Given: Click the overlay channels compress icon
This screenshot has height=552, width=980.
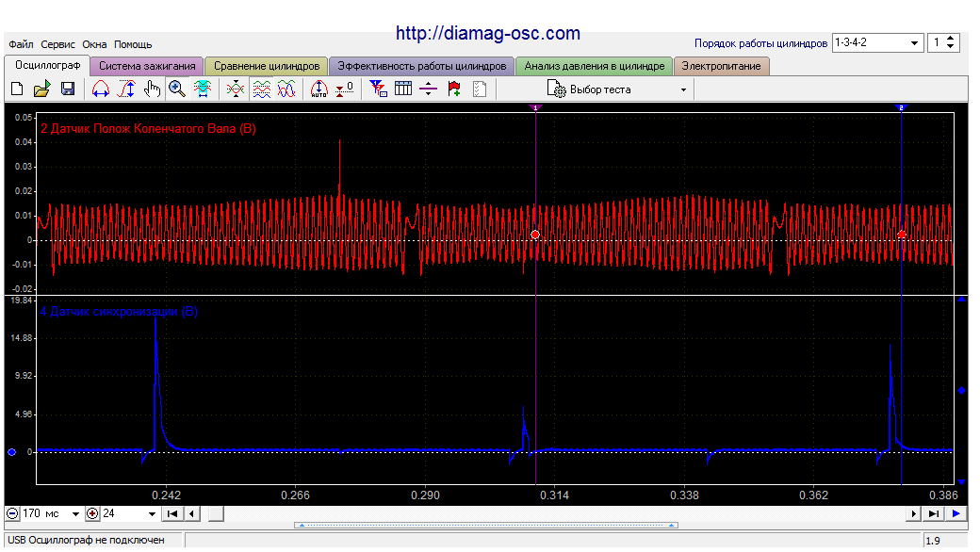Looking at the screenshot, I should point(236,89).
